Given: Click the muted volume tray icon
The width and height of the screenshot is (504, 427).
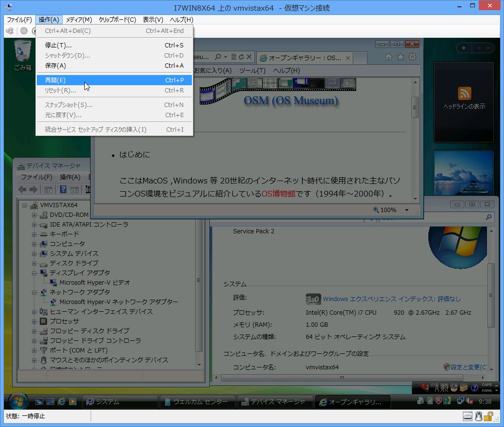Looking at the screenshot, I should [x=470, y=401].
